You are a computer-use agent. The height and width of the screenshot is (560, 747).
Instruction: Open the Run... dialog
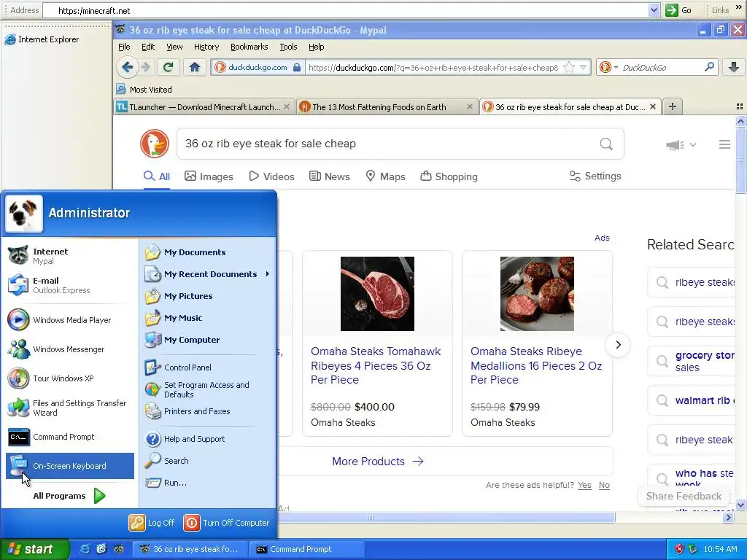pos(208,483)
